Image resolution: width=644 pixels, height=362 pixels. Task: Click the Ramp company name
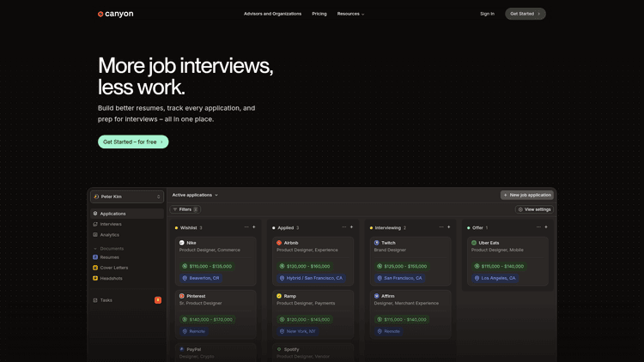[290, 296]
